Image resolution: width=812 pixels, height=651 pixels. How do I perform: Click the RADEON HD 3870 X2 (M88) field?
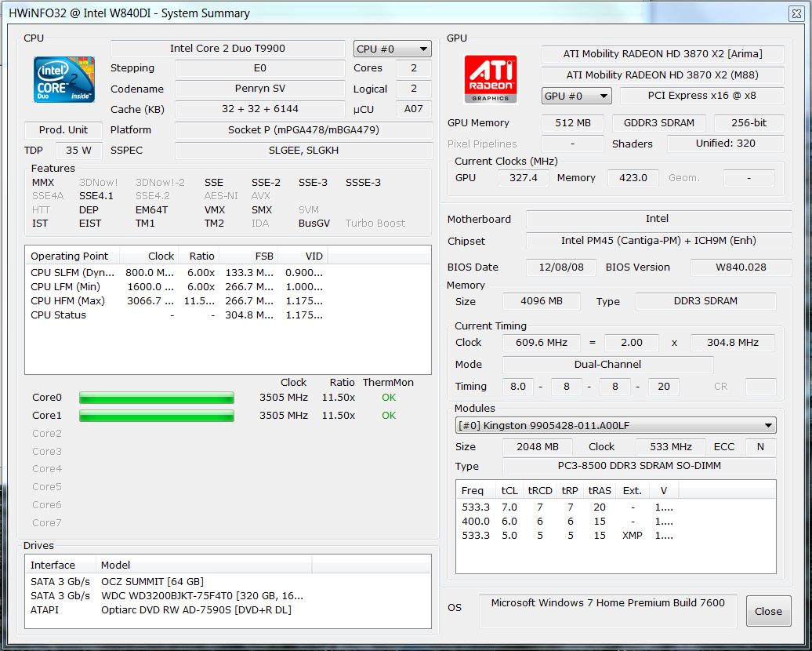663,75
